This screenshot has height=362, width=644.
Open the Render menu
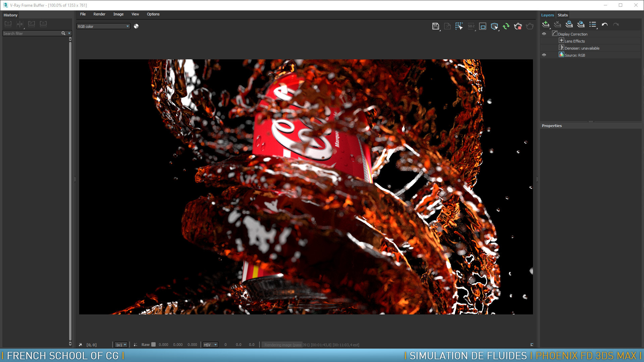click(x=99, y=14)
